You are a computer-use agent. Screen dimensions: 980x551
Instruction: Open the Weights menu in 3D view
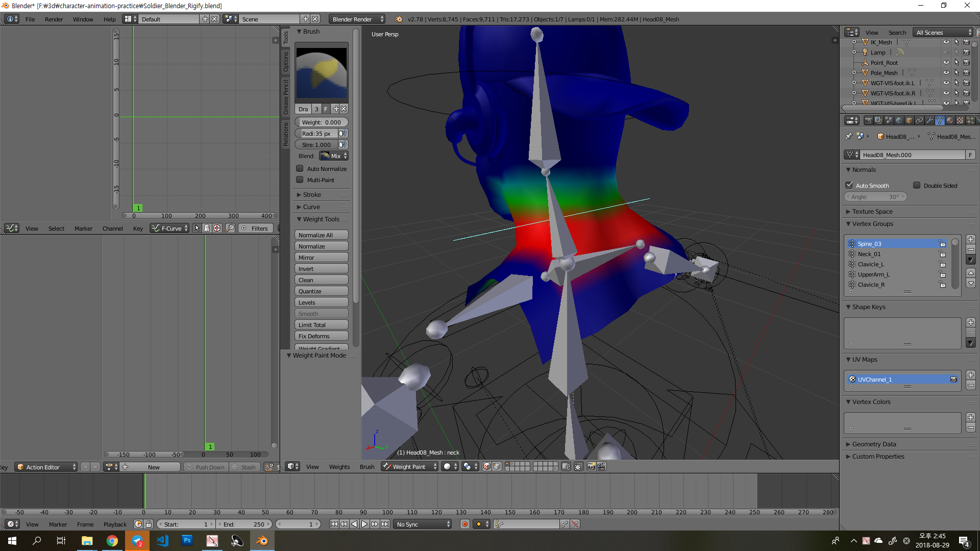[339, 466]
